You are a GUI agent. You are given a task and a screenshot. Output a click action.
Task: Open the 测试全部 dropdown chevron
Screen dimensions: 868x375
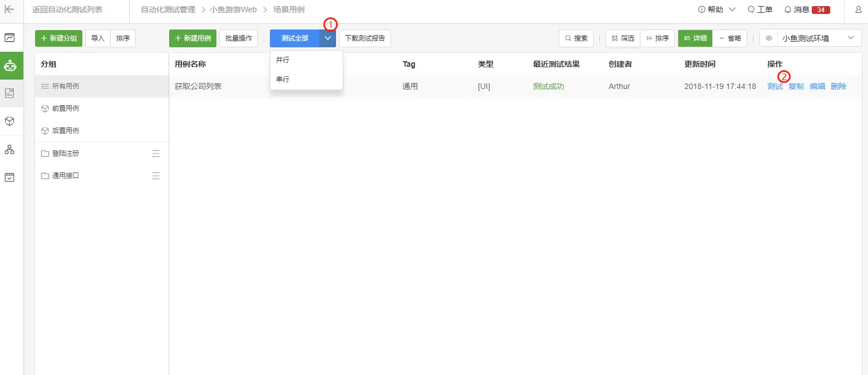pos(327,38)
